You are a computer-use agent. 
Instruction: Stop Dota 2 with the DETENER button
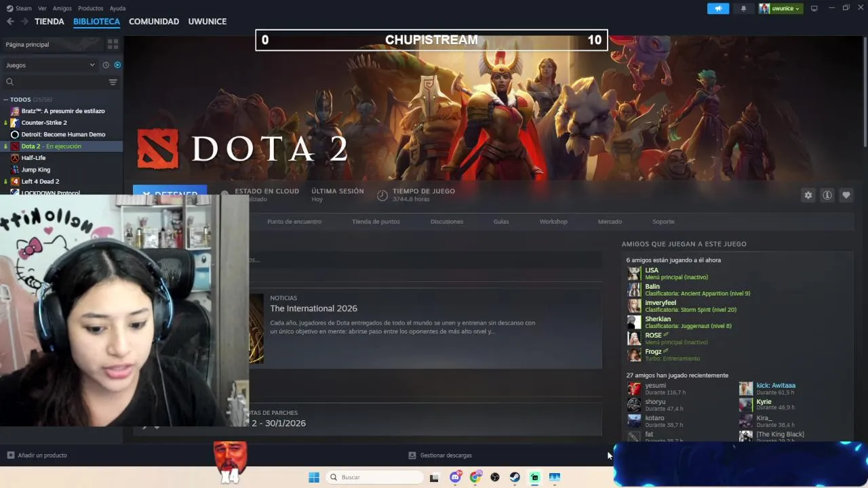point(170,190)
